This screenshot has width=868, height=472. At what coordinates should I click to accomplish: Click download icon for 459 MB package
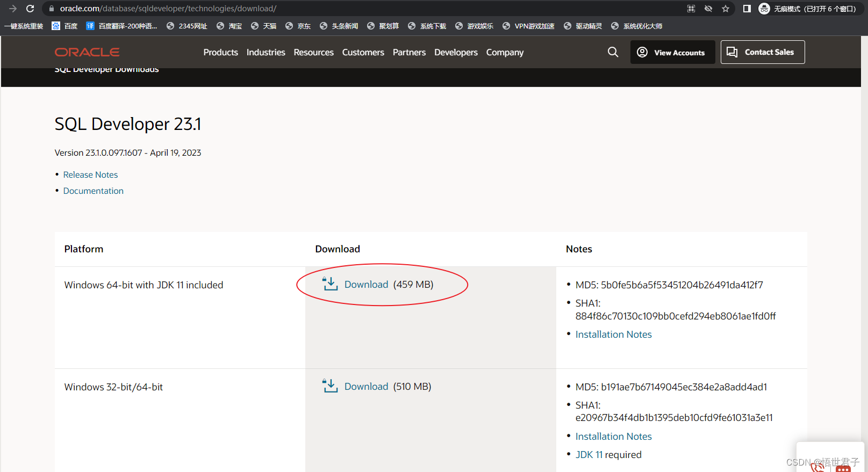click(x=330, y=284)
